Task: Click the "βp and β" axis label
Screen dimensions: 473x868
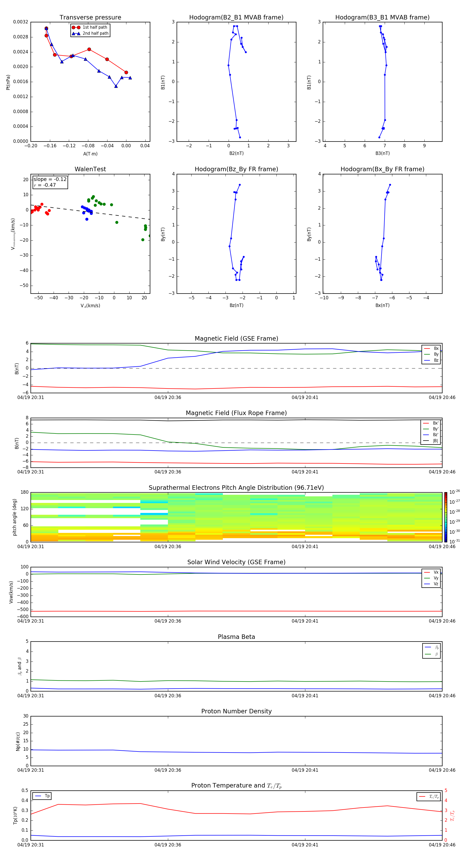Action: [x=20, y=666]
